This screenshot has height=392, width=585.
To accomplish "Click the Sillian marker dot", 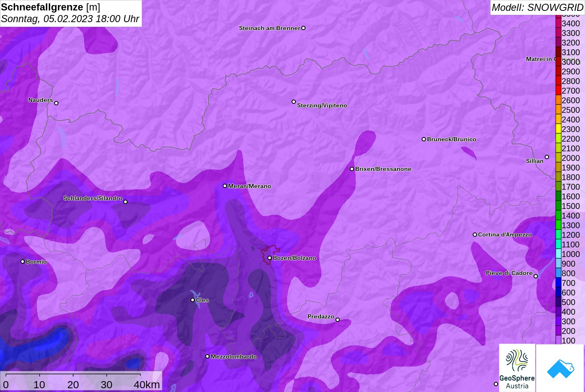I will click(x=547, y=157).
